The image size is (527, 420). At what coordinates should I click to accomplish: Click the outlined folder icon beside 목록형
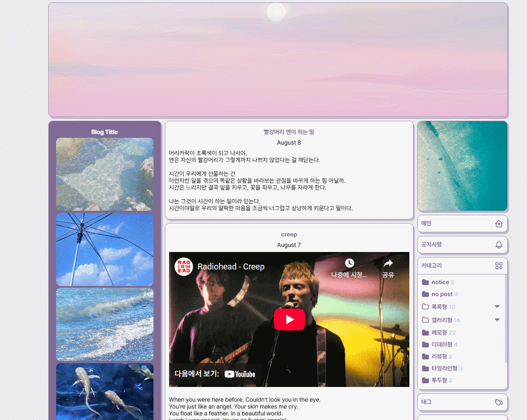click(x=425, y=307)
